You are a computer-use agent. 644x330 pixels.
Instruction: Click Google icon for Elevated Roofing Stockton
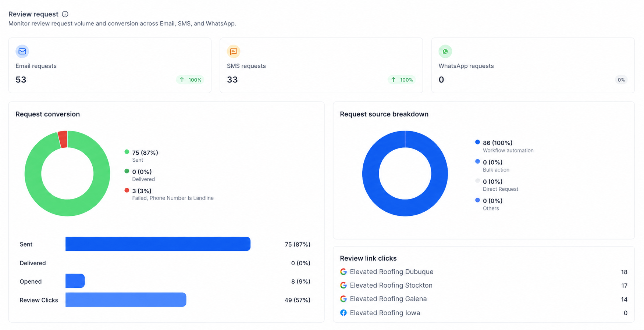[344, 285]
